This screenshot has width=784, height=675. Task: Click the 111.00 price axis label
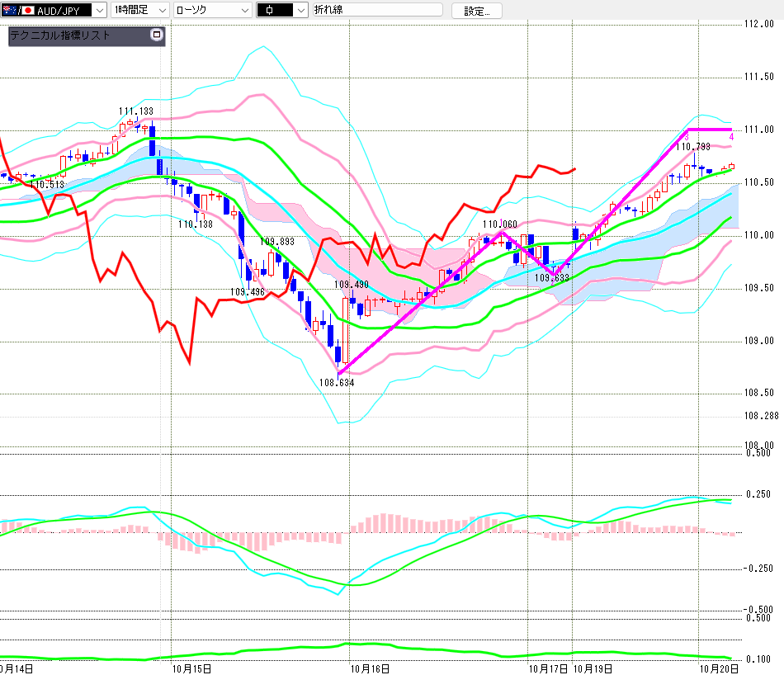click(x=759, y=130)
